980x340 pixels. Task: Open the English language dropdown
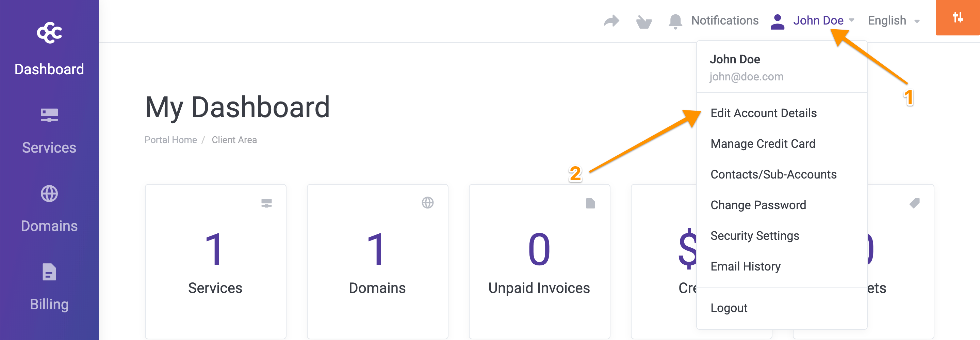[893, 20]
